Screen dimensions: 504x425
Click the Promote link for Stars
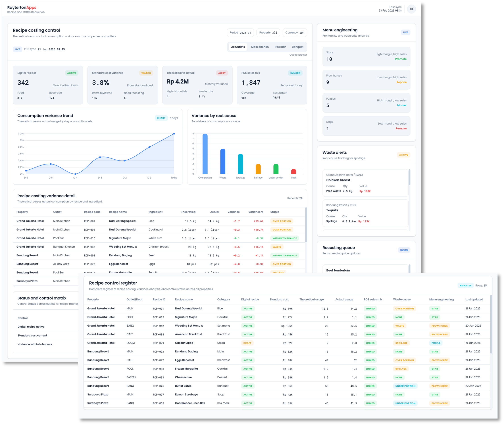[400, 59]
